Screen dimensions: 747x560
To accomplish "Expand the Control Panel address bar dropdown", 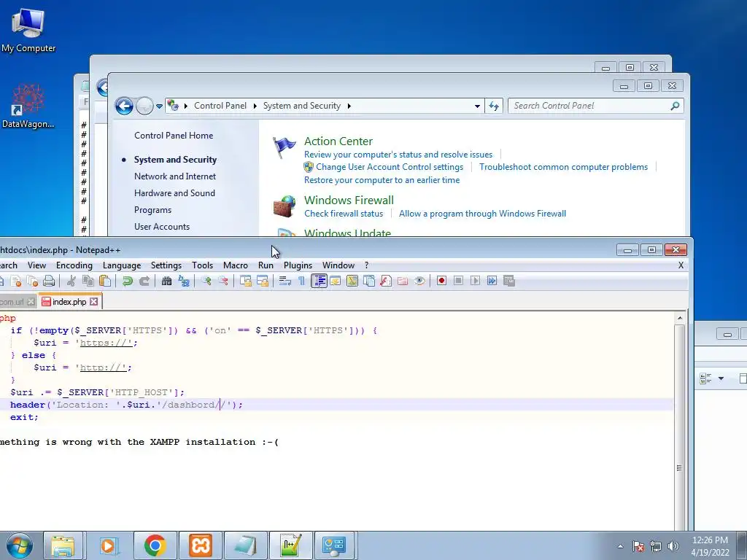I will pos(477,106).
